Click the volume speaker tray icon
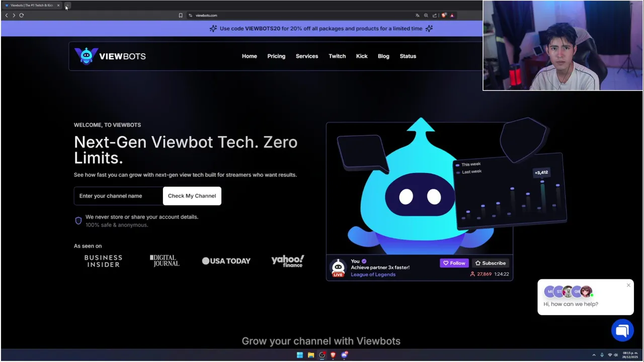The height and width of the screenshot is (362, 644). (616, 355)
